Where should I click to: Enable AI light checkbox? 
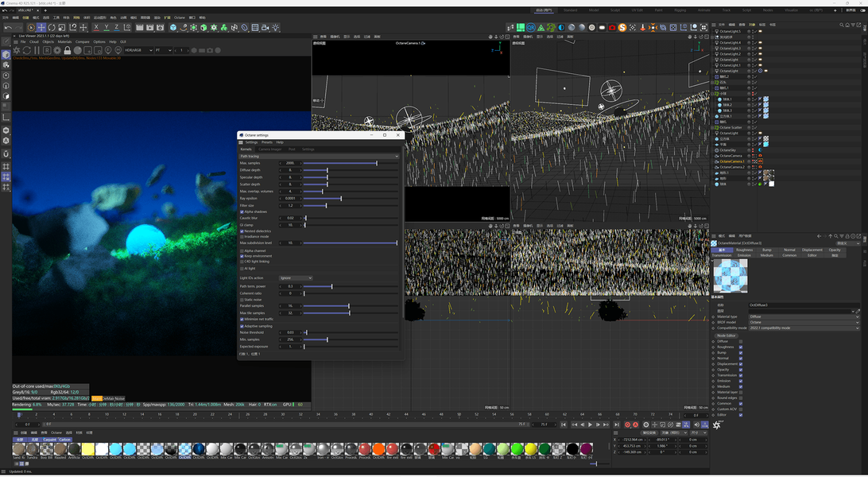[x=242, y=269]
